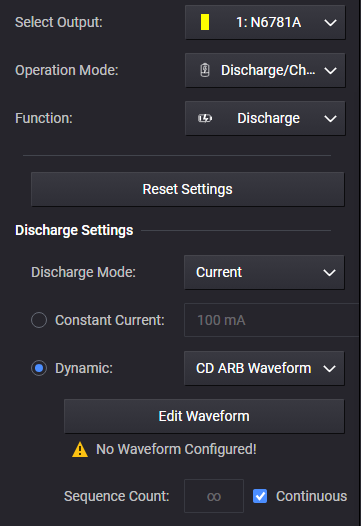This screenshot has width=361, height=526.
Task: Click the CD ARB Waveform chevron arrow
Action: (329, 368)
